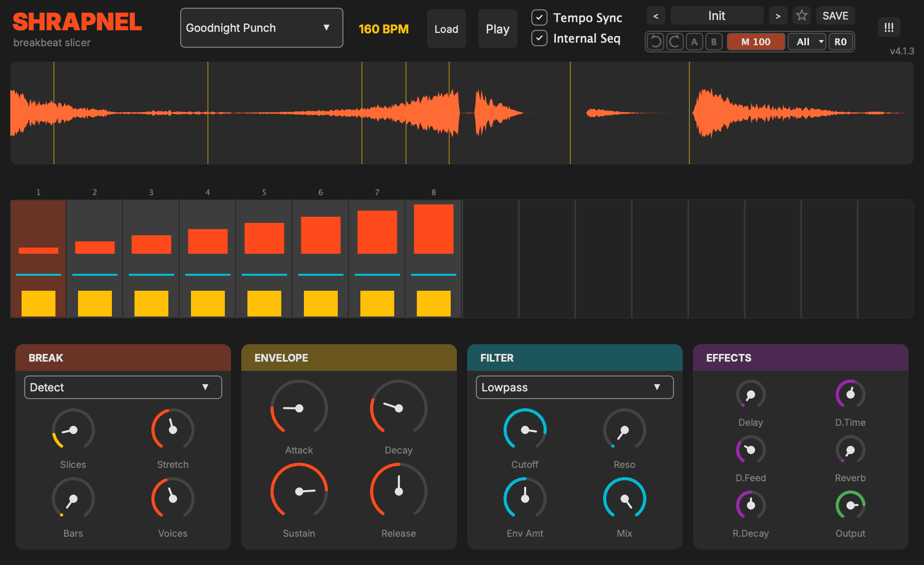Go to the previous preset arrow
The width and height of the screenshot is (924, 565).
coord(656,15)
